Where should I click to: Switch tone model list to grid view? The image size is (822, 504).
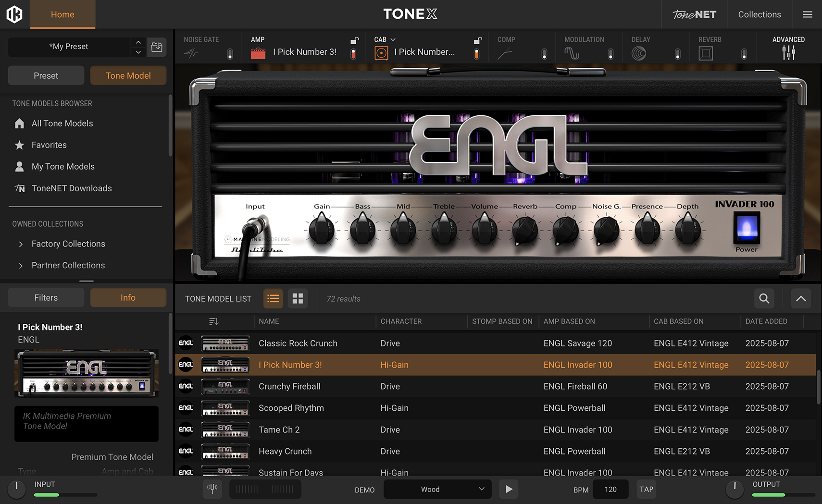click(298, 298)
